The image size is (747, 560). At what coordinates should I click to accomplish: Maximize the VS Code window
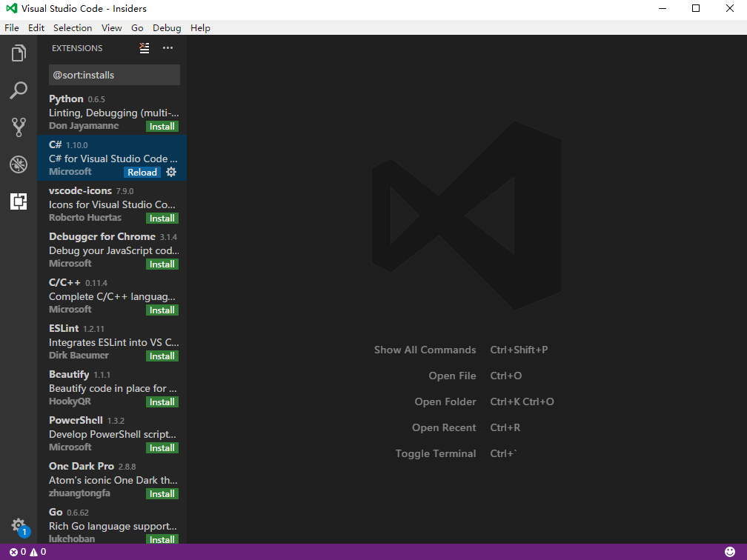(696, 9)
